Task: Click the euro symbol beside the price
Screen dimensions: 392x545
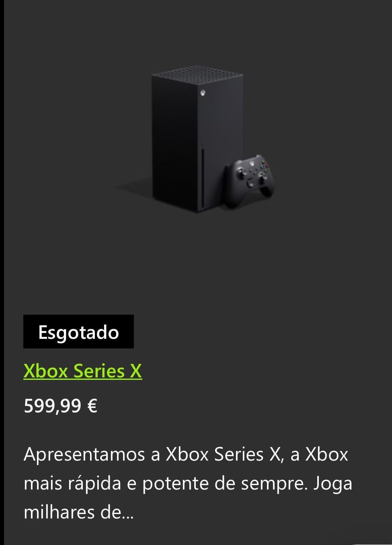Action: point(92,406)
